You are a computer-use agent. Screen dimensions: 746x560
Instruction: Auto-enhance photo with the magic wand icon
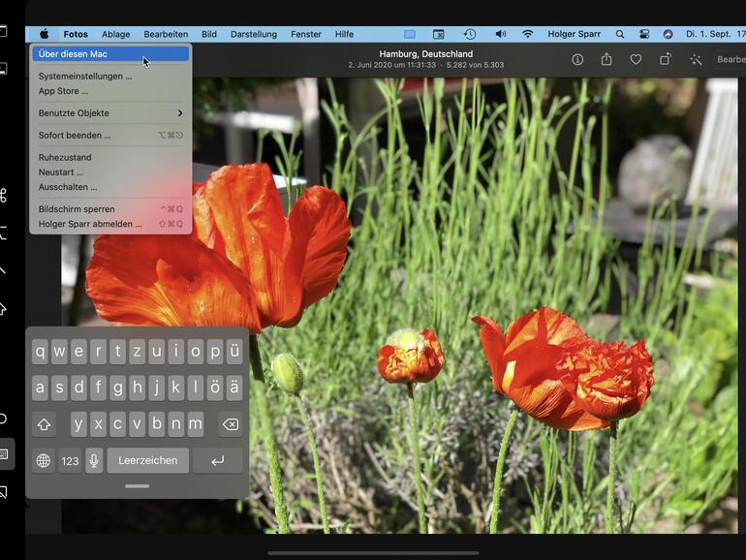[x=696, y=59]
